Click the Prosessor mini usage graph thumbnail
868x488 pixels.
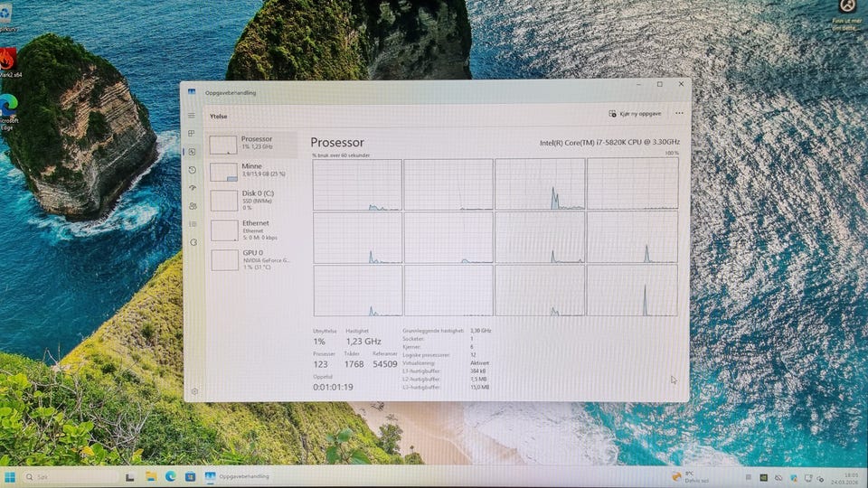223,145
